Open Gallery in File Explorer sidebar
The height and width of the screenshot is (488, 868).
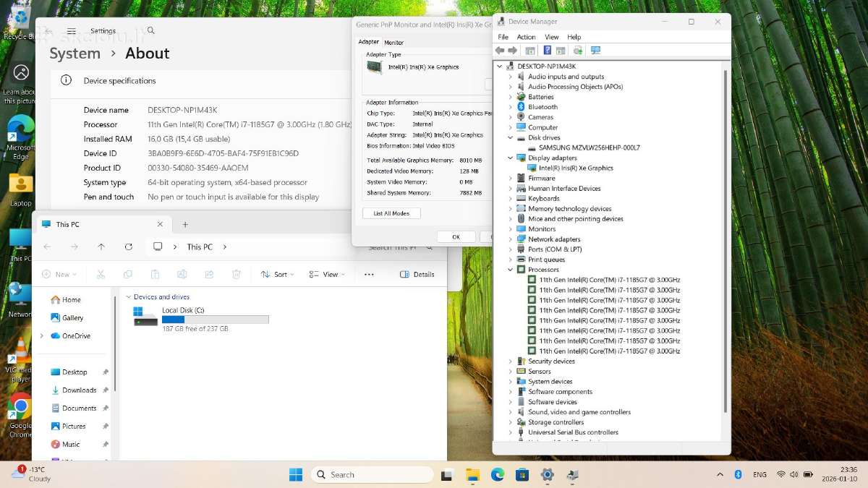[x=67, y=317]
